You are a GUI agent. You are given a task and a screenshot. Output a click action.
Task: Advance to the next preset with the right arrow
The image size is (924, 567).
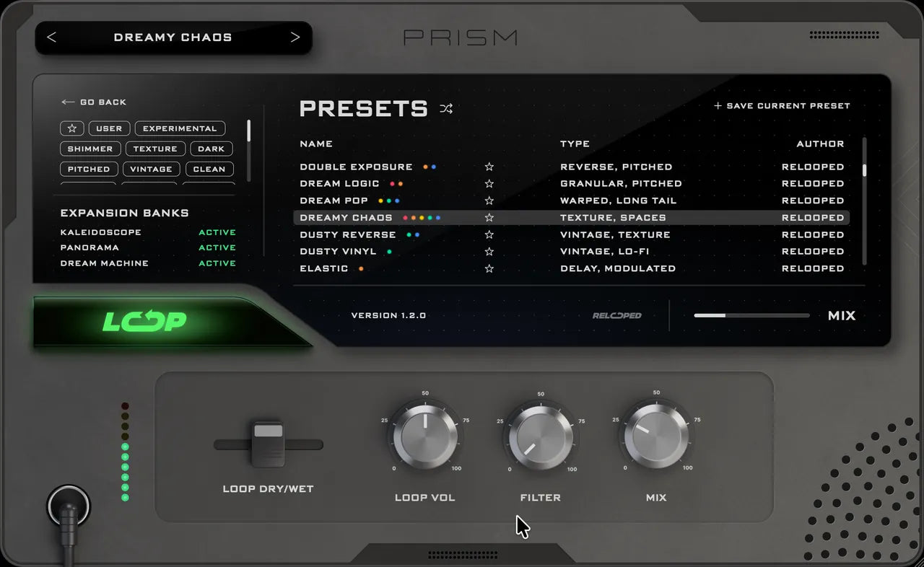295,38
